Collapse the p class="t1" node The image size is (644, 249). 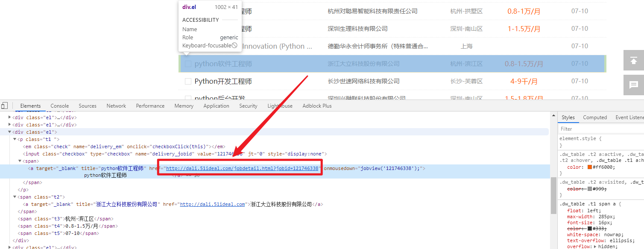coord(15,139)
